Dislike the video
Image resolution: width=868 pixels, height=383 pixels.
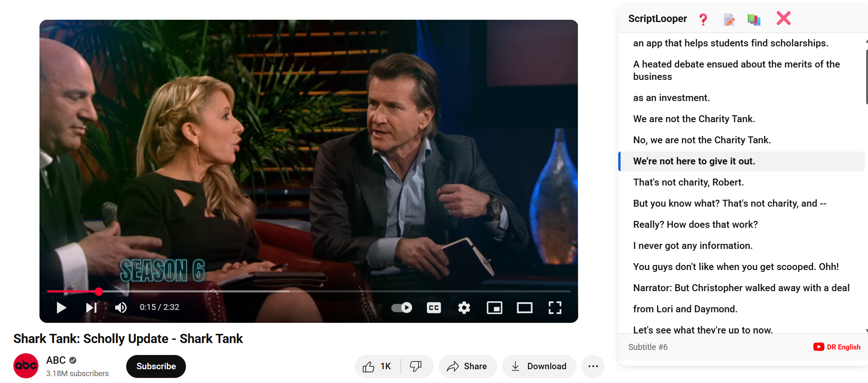(x=416, y=366)
